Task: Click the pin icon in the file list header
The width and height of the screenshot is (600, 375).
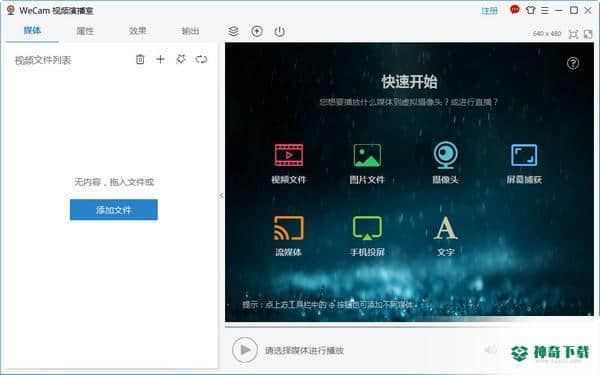Action: (x=181, y=59)
